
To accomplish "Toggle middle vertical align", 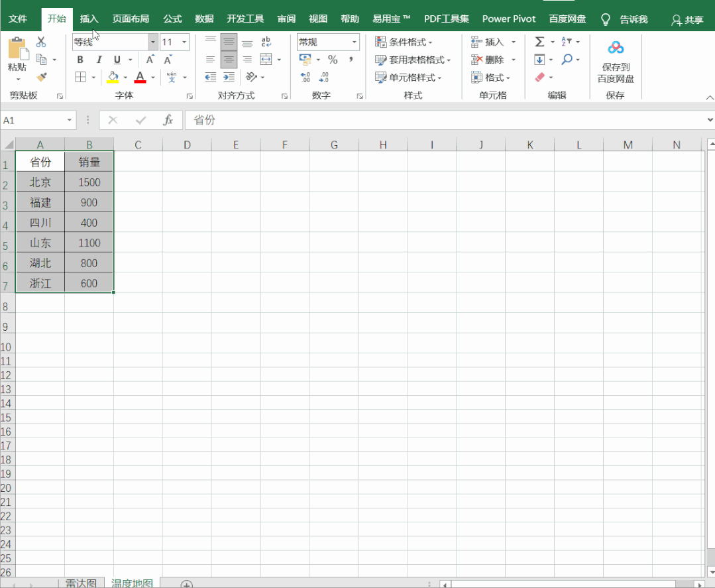I will 229,42.
